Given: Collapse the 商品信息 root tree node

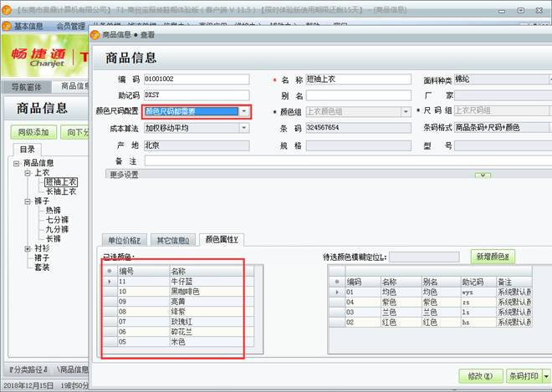Looking at the screenshot, I should click(x=17, y=163).
